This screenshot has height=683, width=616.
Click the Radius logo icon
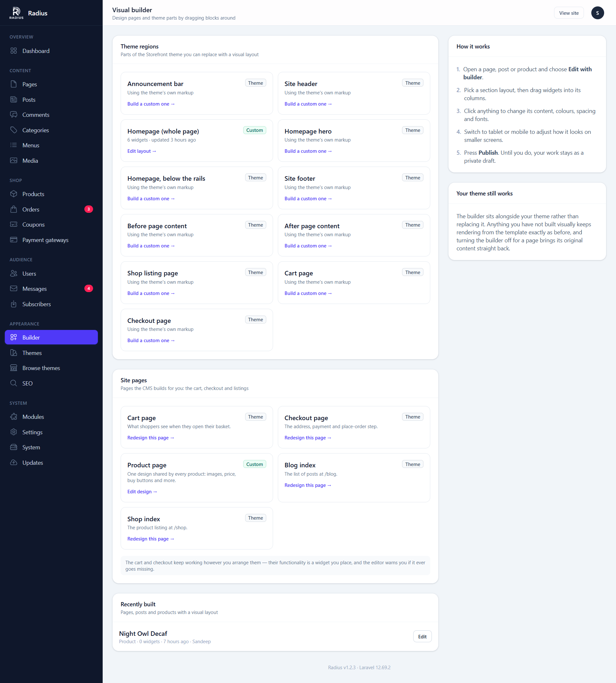(x=16, y=13)
